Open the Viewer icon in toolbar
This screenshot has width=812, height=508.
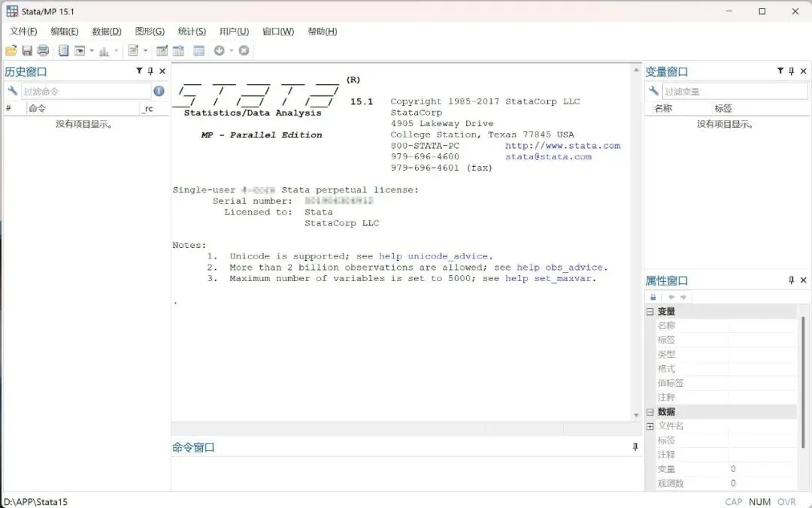point(80,50)
